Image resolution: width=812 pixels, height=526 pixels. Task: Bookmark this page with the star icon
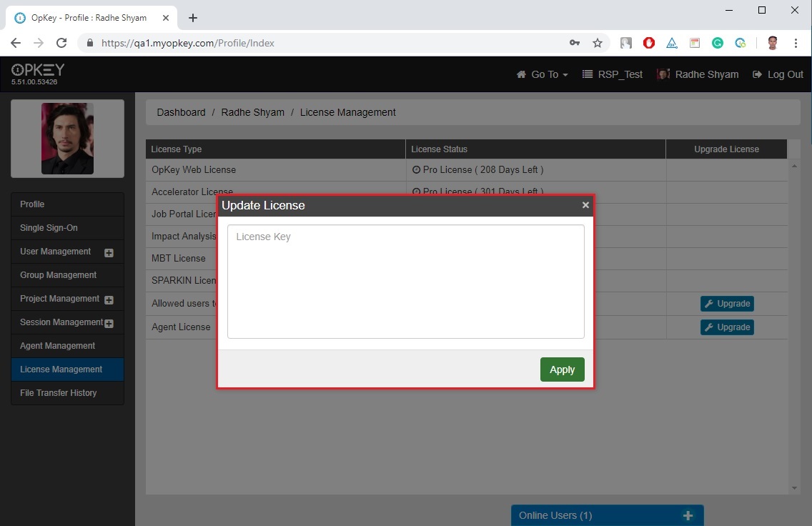[x=598, y=43]
